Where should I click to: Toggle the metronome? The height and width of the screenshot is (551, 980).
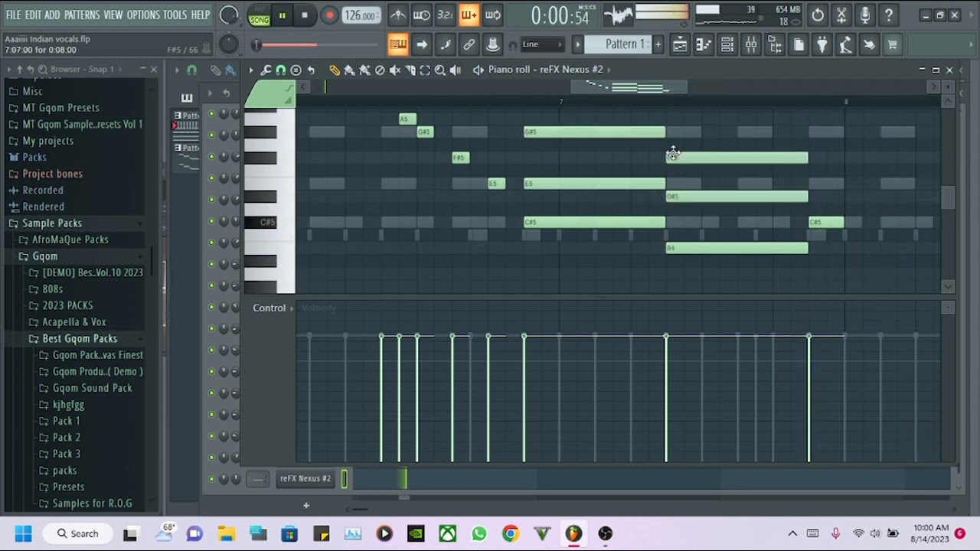(398, 15)
